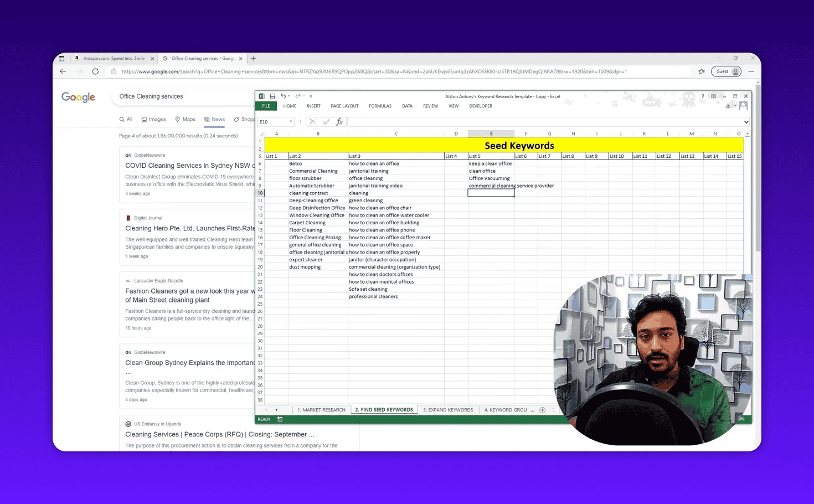Click the Guest profile icon in the browser

[x=726, y=71]
